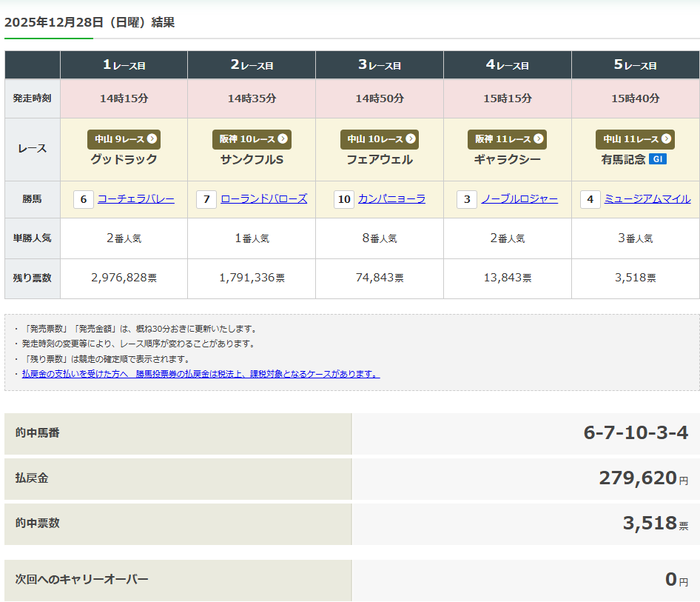Click horse number 6 box in 勝馬 row
Screen dimensions: 700x602
pos(84,199)
